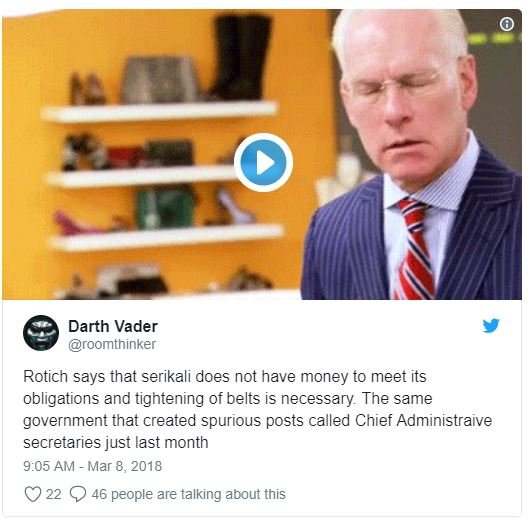Open the Darth Vader display name link
This screenshot has width=529, height=518.
(113, 326)
